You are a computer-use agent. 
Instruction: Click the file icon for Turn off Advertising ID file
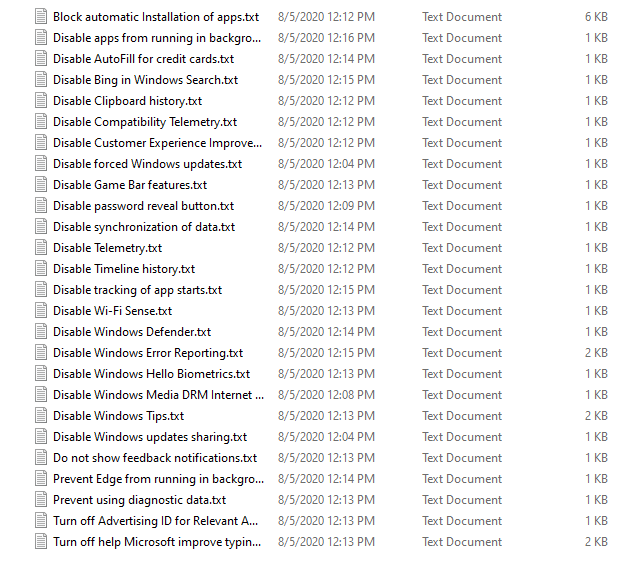click(x=41, y=522)
